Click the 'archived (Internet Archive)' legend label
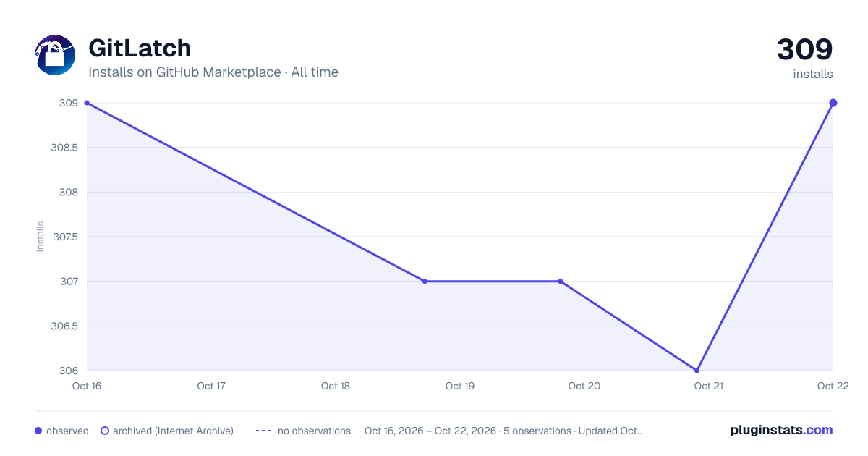The image size is (868, 456). coord(173,431)
